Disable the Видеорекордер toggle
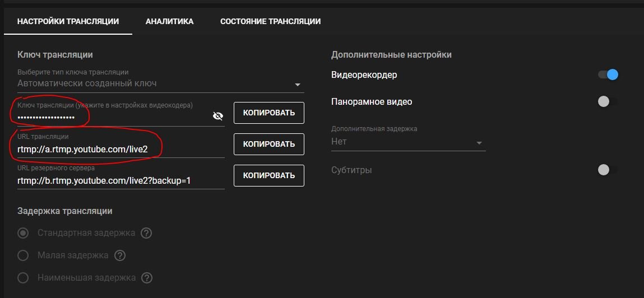 [608, 74]
